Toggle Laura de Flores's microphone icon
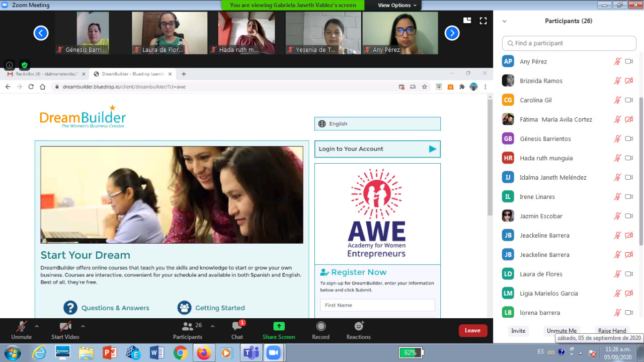The image size is (644, 362). coord(617,274)
